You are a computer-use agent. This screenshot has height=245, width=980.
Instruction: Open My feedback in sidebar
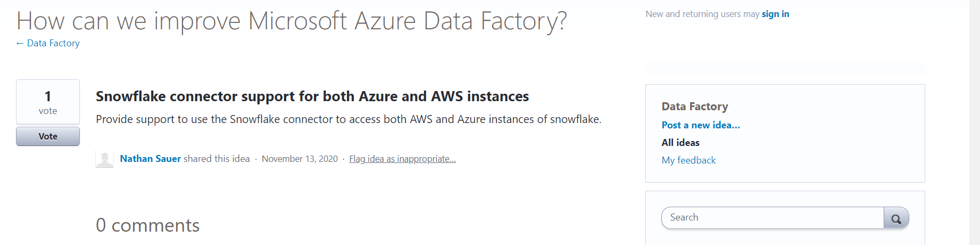click(x=688, y=160)
